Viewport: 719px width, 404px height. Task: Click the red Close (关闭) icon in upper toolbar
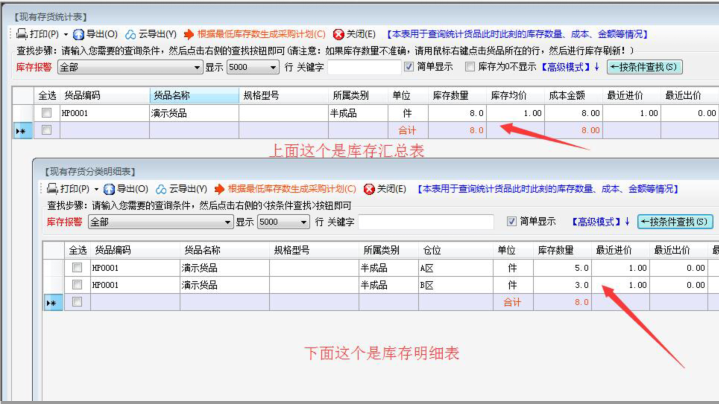(338, 33)
